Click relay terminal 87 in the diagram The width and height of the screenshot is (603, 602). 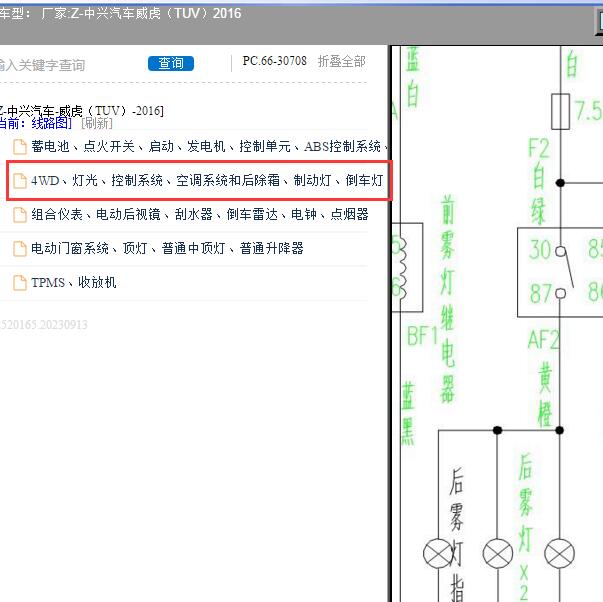pos(541,293)
